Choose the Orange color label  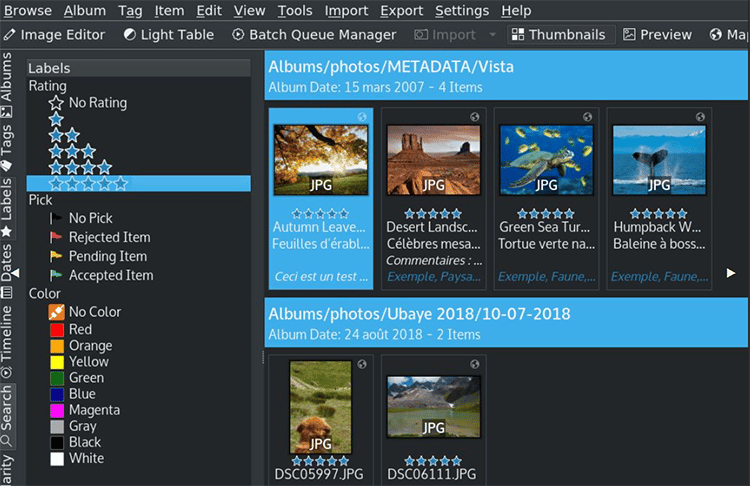pos(81,345)
